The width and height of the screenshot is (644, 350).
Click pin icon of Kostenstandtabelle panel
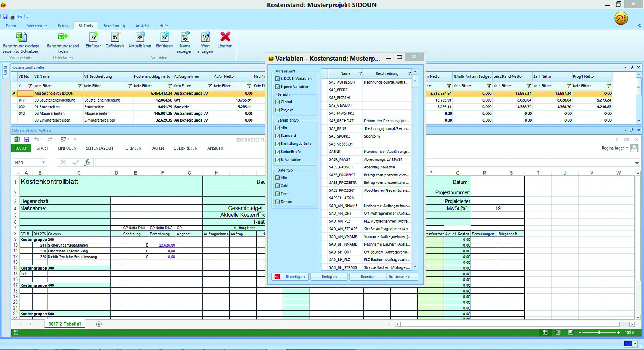[632, 67]
